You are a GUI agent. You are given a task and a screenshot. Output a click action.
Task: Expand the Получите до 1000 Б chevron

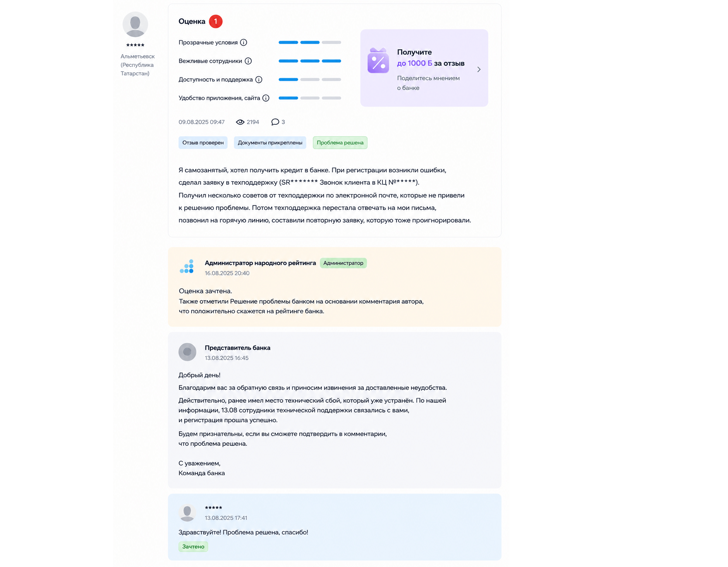pos(479,69)
